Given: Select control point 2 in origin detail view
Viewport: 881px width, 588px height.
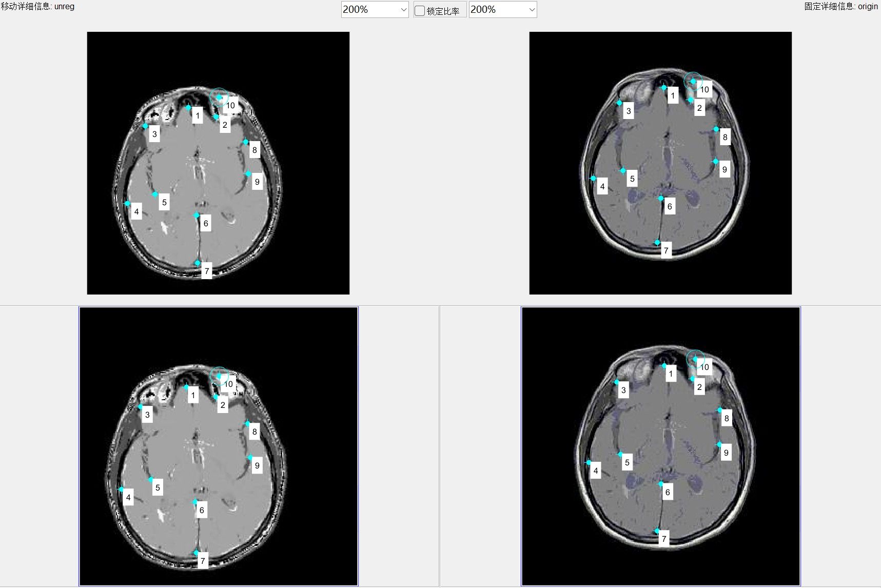Looking at the screenshot, I should coord(691,100).
